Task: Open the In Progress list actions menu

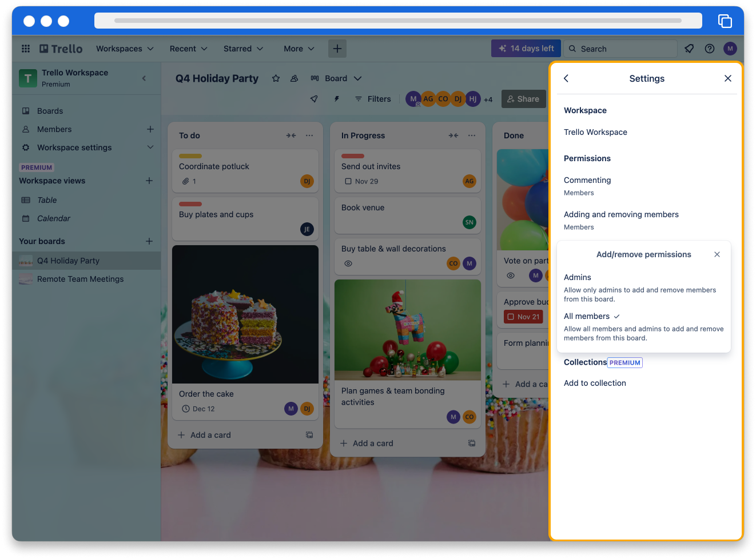Action: coord(472,135)
